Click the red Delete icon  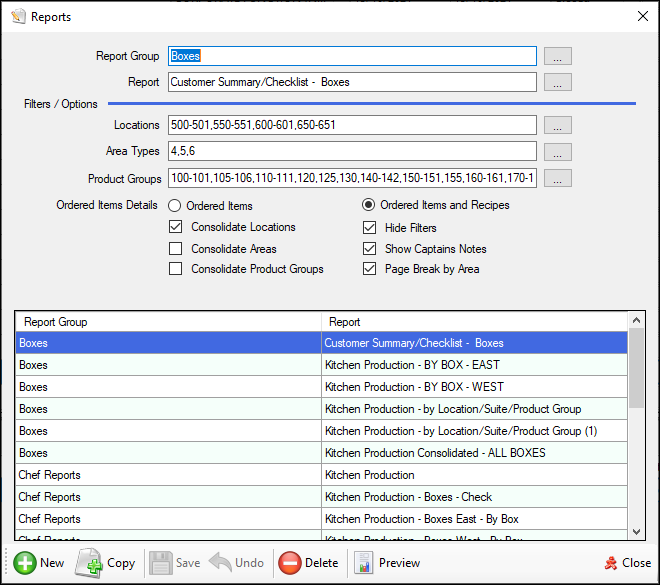click(289, 562)
